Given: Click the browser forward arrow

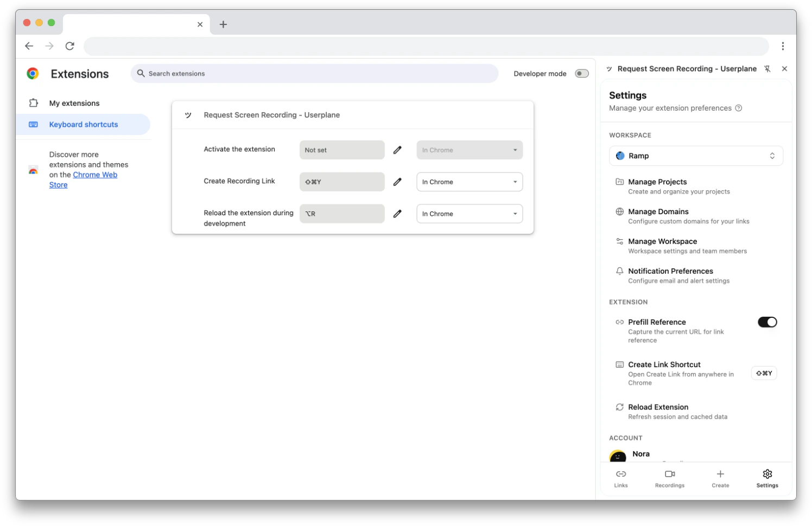Looking at the screenshot, I should click(49, 46).
